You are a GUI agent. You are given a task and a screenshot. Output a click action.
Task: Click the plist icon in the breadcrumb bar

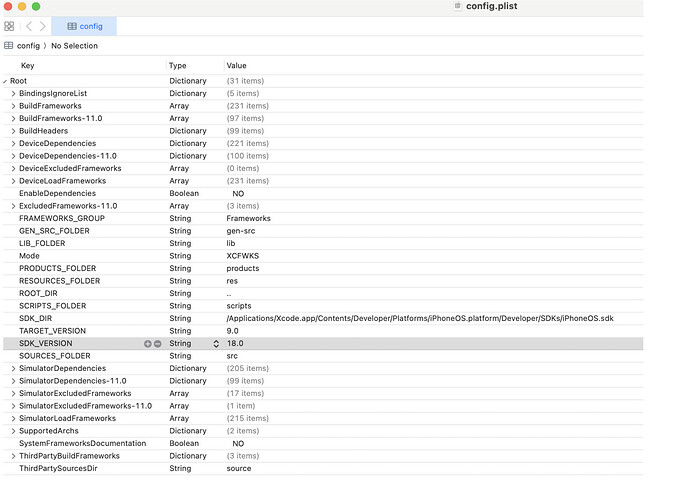(x=9, y=46)
